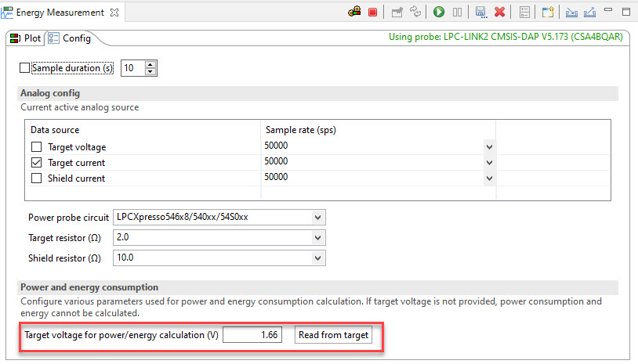This screenshot has height=364, width=638.
Task: Save data with the floppy disk icon
Action: pyautogui.click(x=480, y=13)
